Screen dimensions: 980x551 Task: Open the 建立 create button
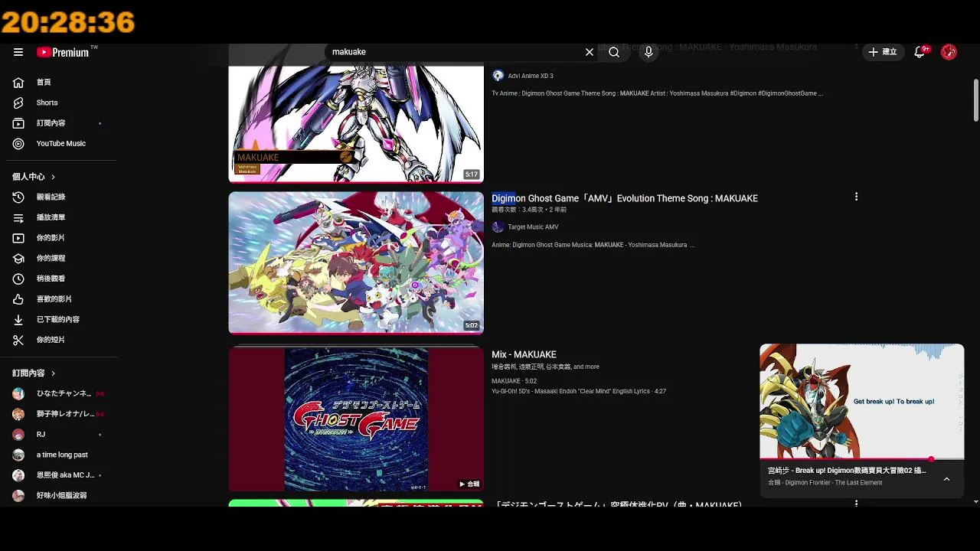pyautogui.click(x=882, y=52)
